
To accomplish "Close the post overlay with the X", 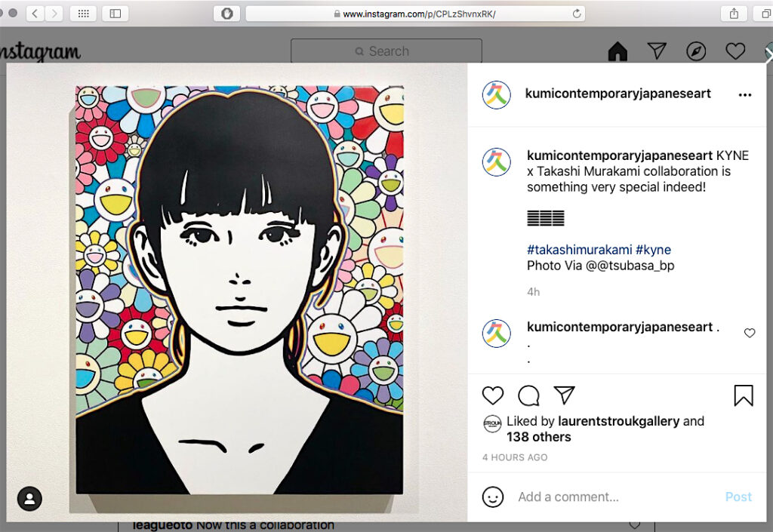I will [x=768, y=54].
